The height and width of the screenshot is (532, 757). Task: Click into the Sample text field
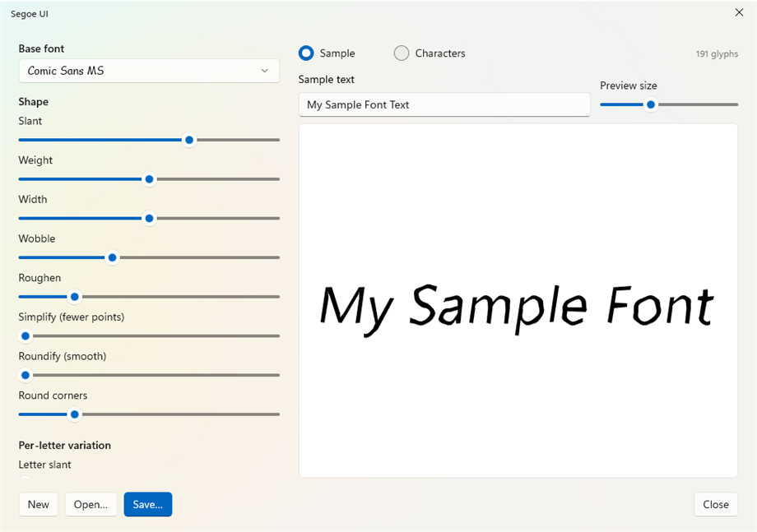(444, 104)
